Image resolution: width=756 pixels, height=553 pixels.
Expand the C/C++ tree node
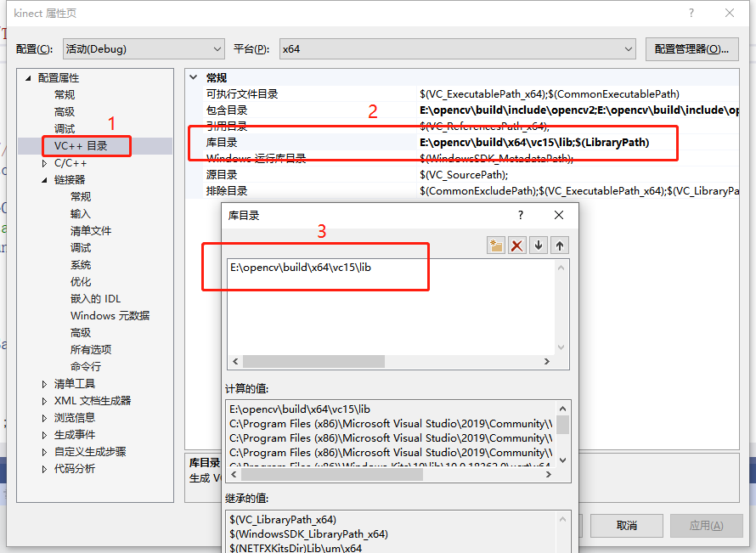click(44, 163)
